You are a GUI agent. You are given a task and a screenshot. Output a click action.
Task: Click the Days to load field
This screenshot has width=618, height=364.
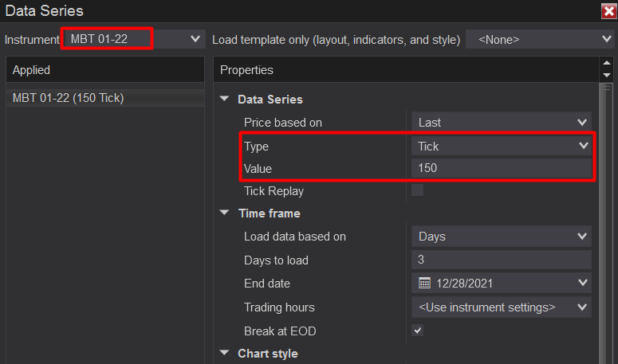click(501, 260)
